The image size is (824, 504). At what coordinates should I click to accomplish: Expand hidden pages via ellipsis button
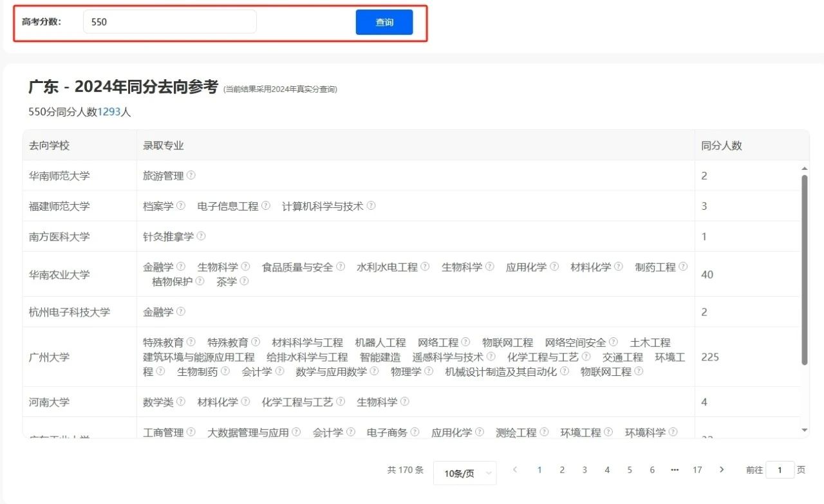point(674,470)
